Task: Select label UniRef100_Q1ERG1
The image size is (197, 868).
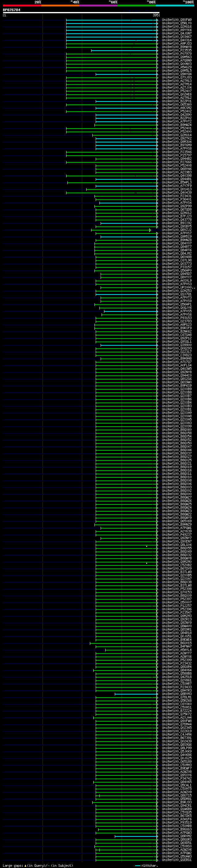Action: [x=176, y=860]
